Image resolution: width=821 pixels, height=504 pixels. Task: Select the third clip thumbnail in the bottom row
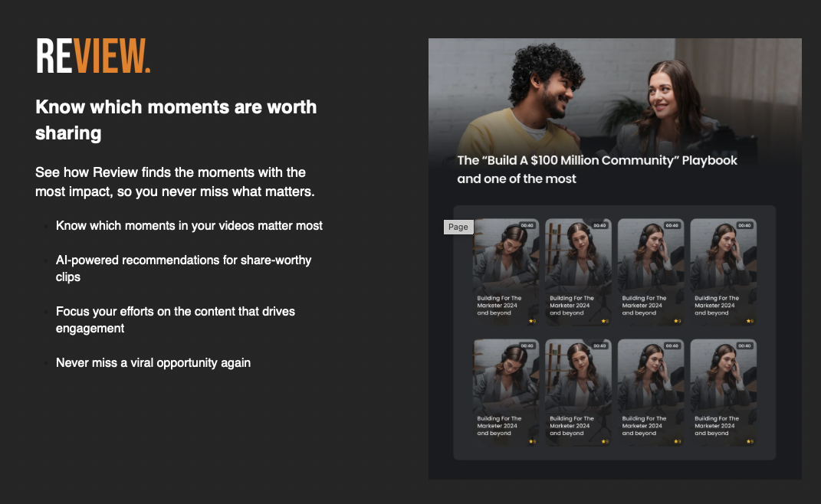click(650, 392)
